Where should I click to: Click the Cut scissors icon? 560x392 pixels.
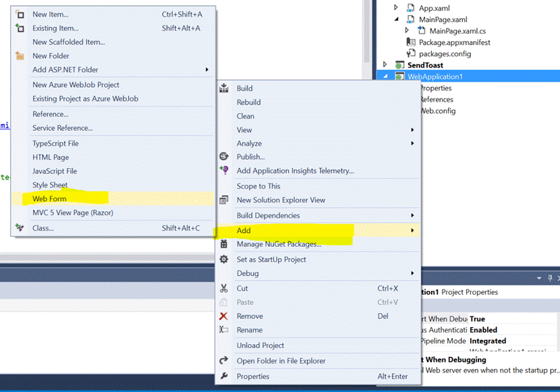click(x=224, y=288)
